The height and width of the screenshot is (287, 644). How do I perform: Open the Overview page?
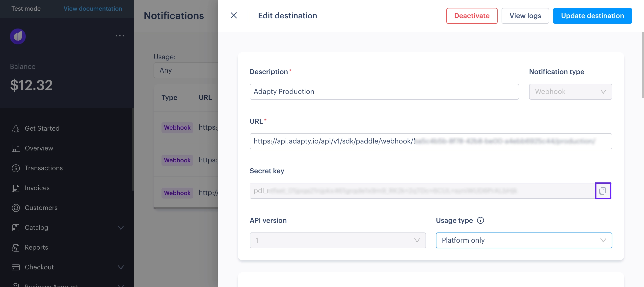[39, 148]
